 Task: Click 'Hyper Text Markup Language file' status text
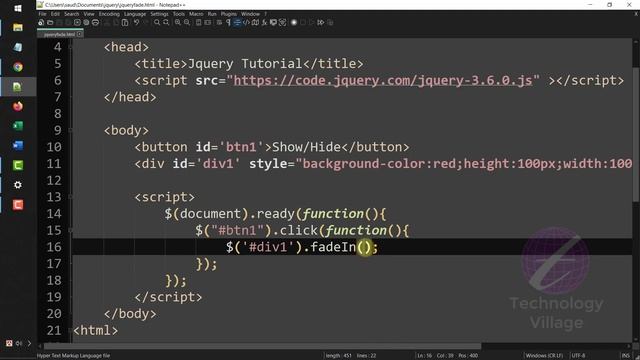pyautogui.click(x=73, y=356)
